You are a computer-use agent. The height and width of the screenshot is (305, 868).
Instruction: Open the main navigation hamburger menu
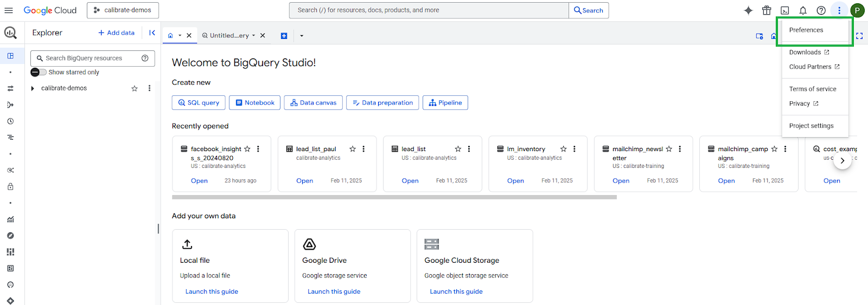pos(9,10)
